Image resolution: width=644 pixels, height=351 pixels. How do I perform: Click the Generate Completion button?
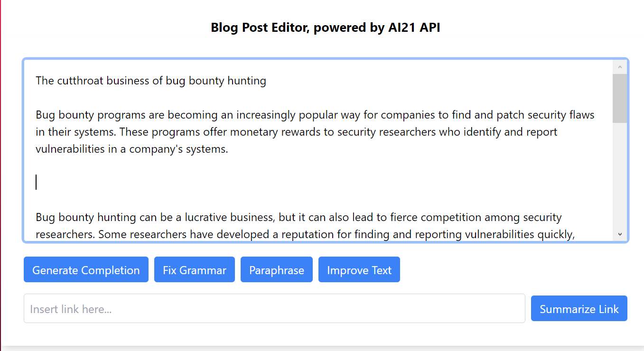(86, 270)
